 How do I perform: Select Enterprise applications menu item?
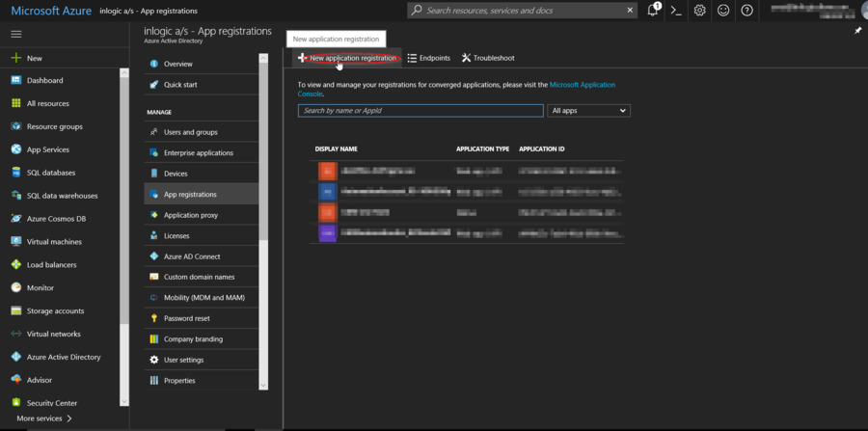(x=198, y=153)
